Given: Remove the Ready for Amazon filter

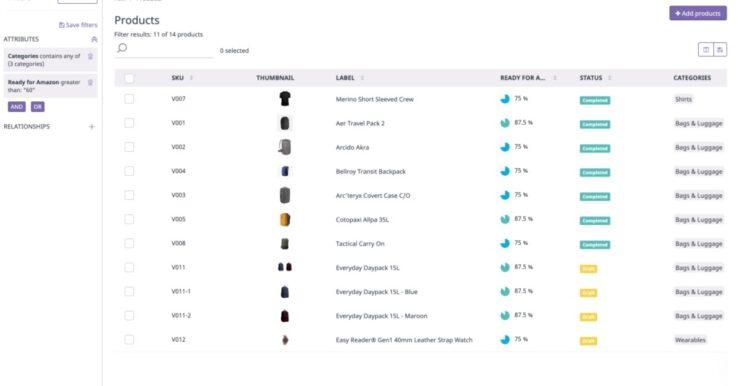Looking at the screenshot, I should pos(90,82).
